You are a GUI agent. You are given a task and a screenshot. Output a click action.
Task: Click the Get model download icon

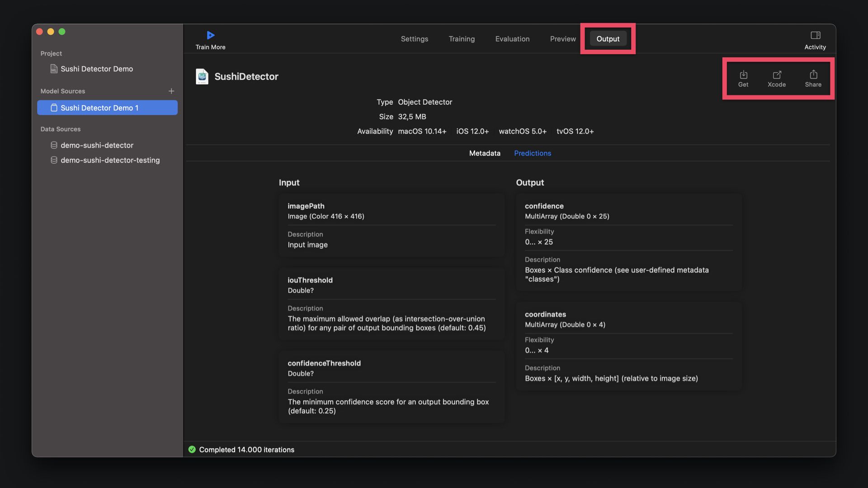(743, 75)
